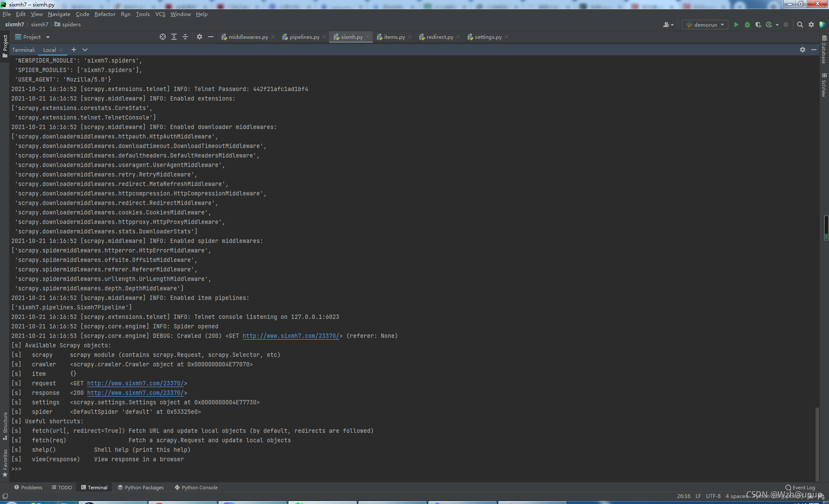Run the demorun configuration
Viewport: 829px width, 504px height.
click(x=736, y=25)
